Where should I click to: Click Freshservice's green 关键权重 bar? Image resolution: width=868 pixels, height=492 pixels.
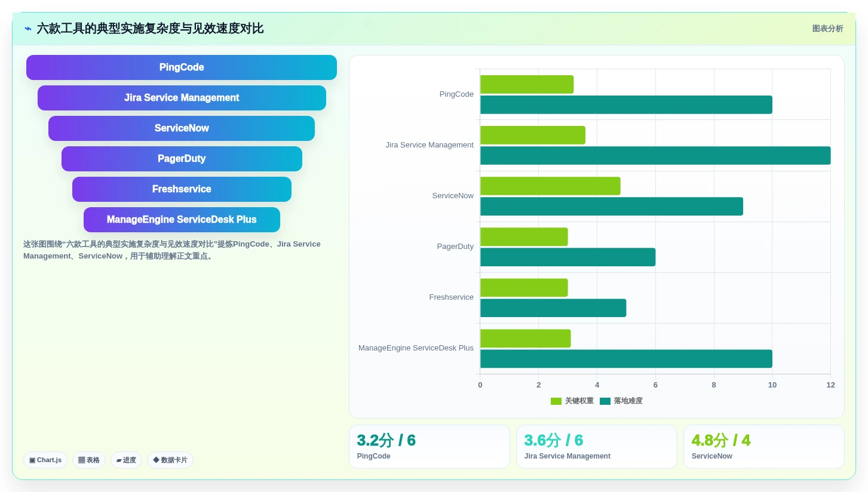pyautogui.click(x=524, y=287)
